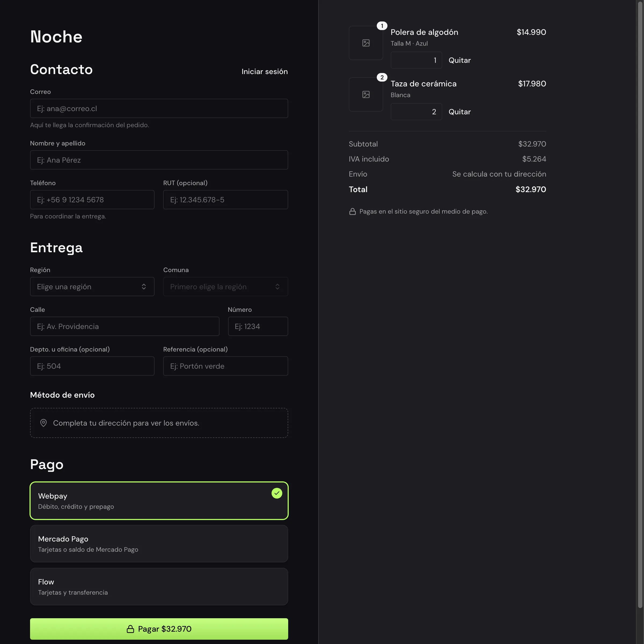Remove Taza de cerámica with Quitar
This screenshot has width=644, height=644.
pos(459,112)
